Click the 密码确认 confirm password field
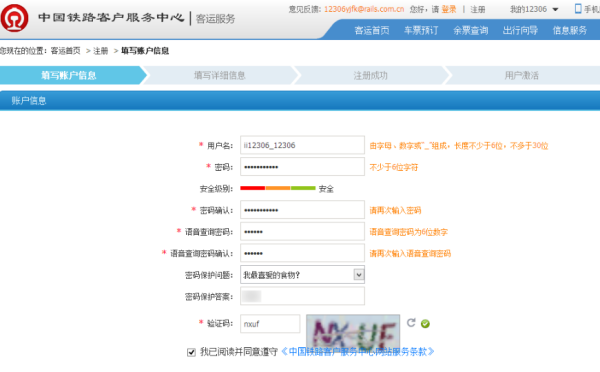Viewport: 600px width, 372px height. (302, 210)
